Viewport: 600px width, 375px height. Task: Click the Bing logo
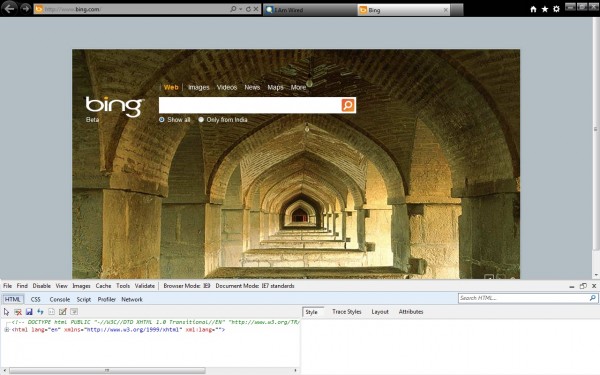[114, 106]
